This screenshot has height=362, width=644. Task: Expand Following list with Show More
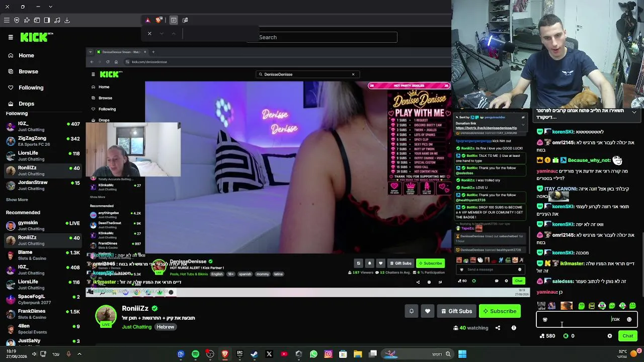17,200
